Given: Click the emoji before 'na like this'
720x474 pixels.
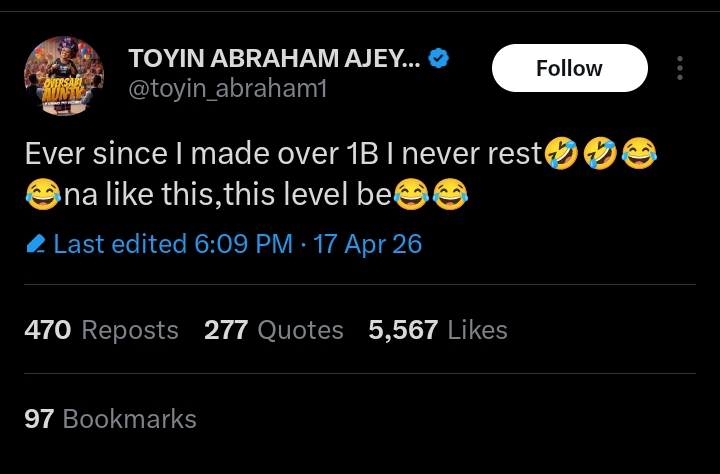Looking at the screenshot, I should [42, 196].
